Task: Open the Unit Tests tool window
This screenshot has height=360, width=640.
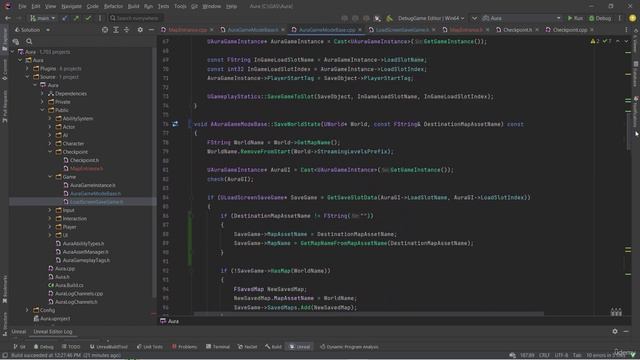Action: click(x=150, y=347)
